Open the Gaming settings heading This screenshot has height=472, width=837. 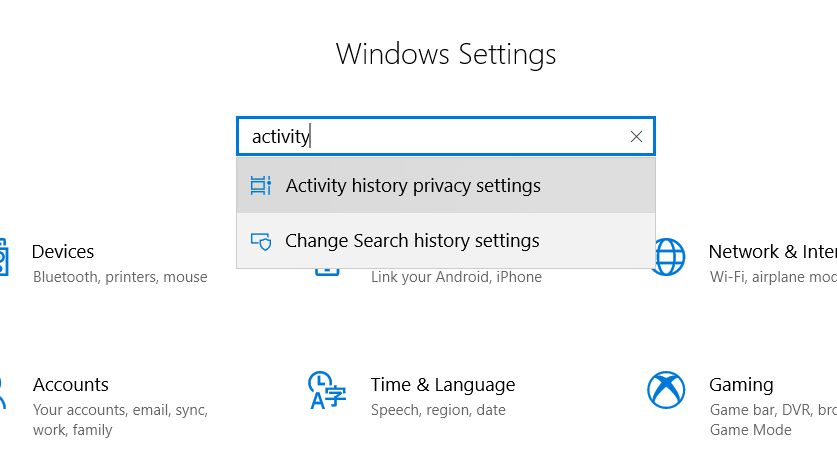(741, 385)
